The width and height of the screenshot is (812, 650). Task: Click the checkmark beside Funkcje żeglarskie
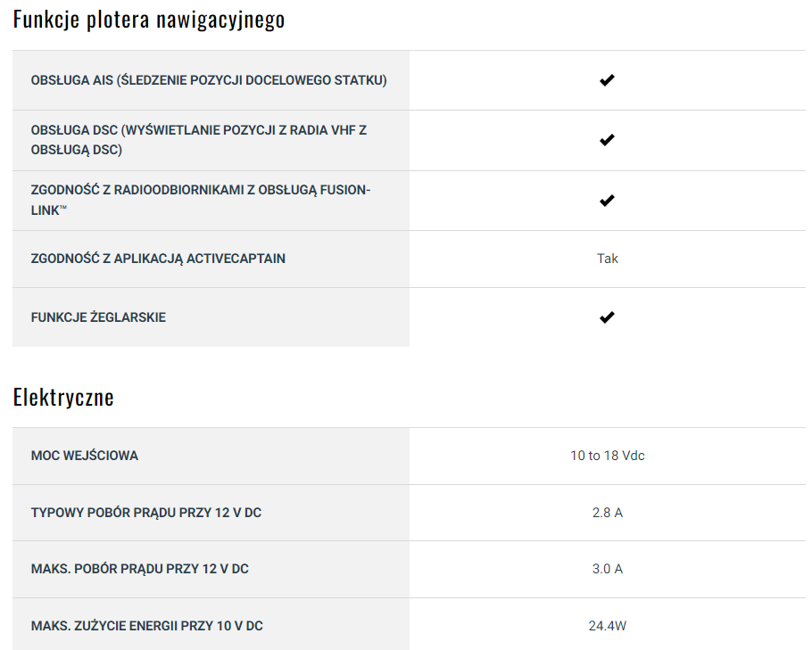607,317
